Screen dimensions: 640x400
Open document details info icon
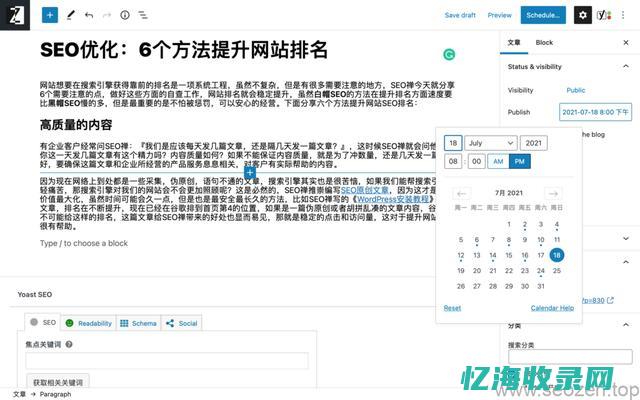click(x=125, y=15)
